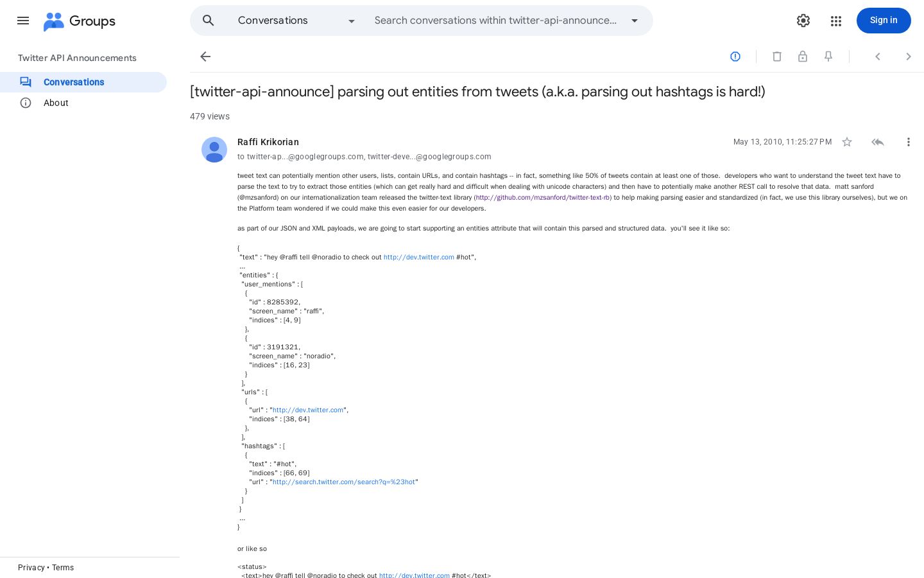Screen dimensions: 924x578
Task: Expand the Conversations search scope dropdown
Action: tap(296, 21)
